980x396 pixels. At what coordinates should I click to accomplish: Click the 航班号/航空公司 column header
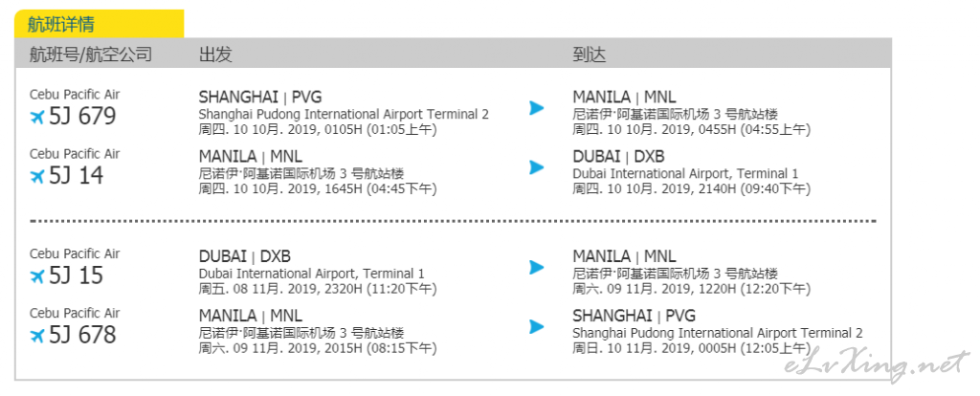[91, 55]
